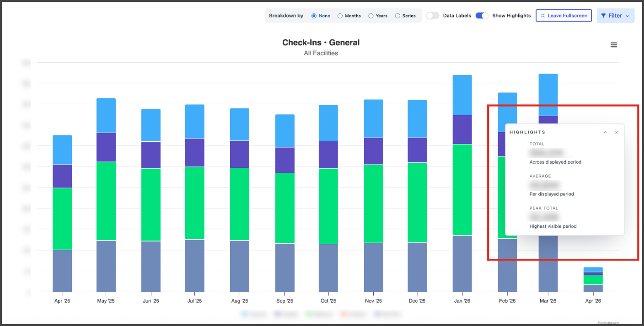Collapse the Highlights panel using the chevron
This screenshot has height=326, width=644.
point(605,132)
